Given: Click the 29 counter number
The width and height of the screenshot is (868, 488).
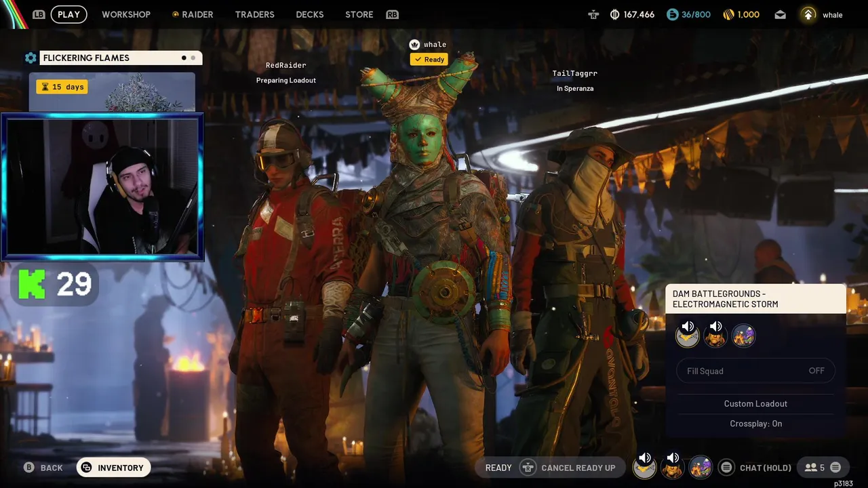Looking at the screenshot, I should click(x=74, y=285).
